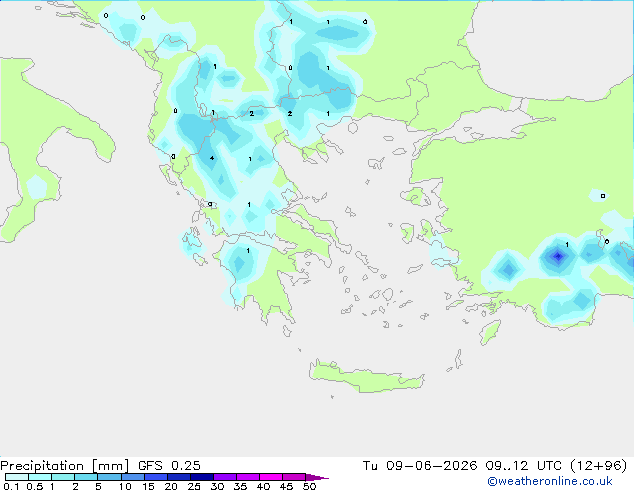This screenshot has width=634, height=490.
Task: Click the 0.1–0.5 mm palest legend swatch
Action: [17, 477]
